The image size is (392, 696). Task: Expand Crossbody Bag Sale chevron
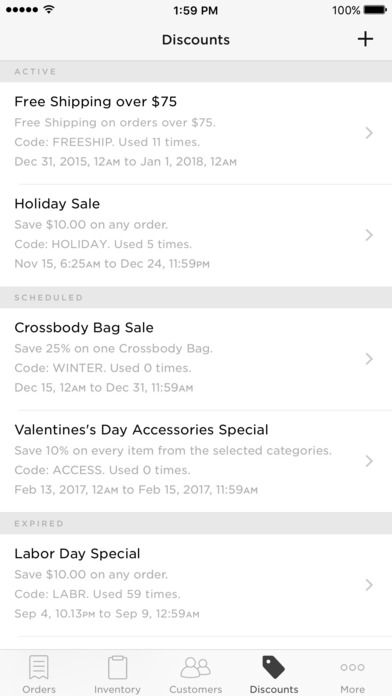coord(369,359)
